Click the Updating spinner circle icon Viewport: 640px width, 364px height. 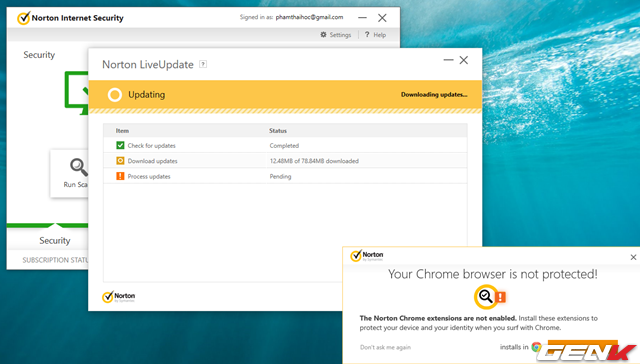pos(115,95)
